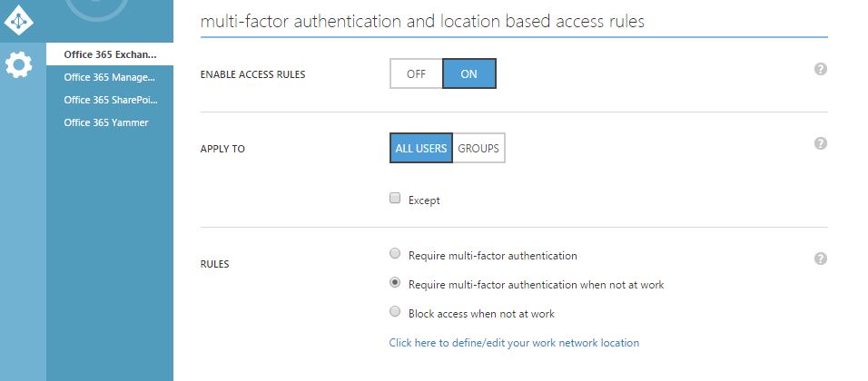
Task: Click help icon beside Enable Access Rules
Action: 821,69
